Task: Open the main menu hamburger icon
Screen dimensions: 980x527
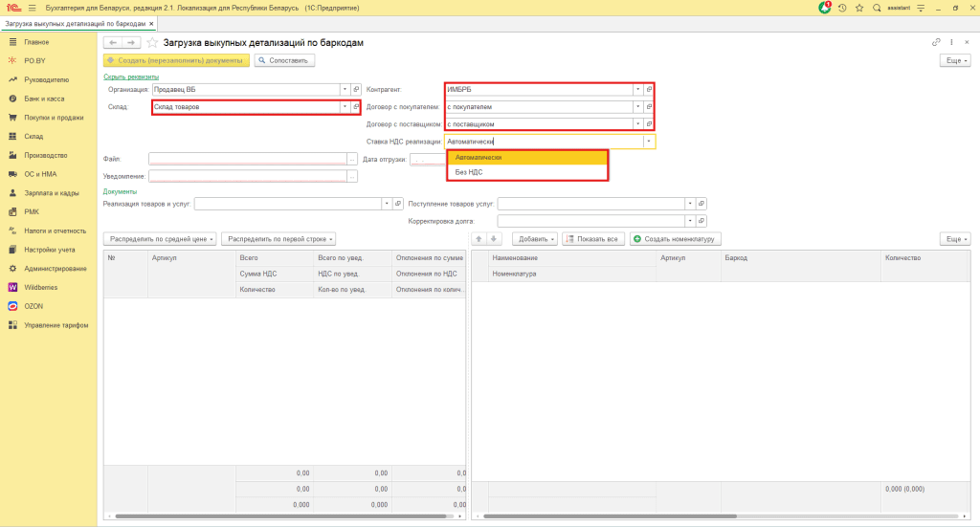Action: click(x=32, y=8)
